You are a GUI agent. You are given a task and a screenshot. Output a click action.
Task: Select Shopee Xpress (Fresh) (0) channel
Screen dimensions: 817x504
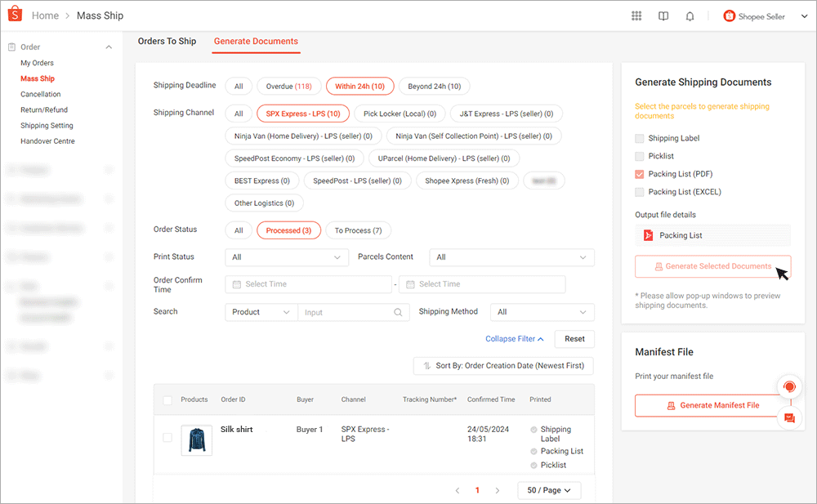pos(467,181)
